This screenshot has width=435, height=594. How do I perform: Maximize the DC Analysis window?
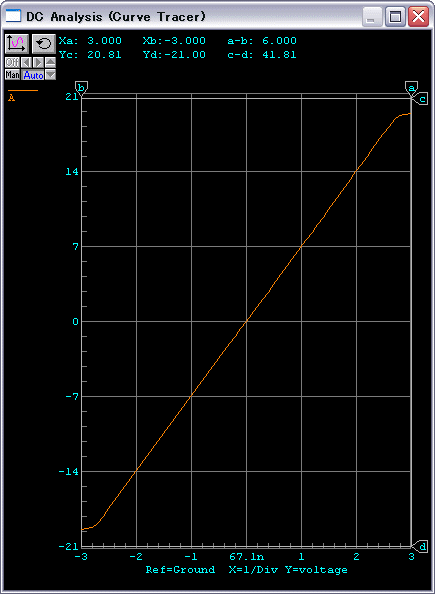pos(396,17)
